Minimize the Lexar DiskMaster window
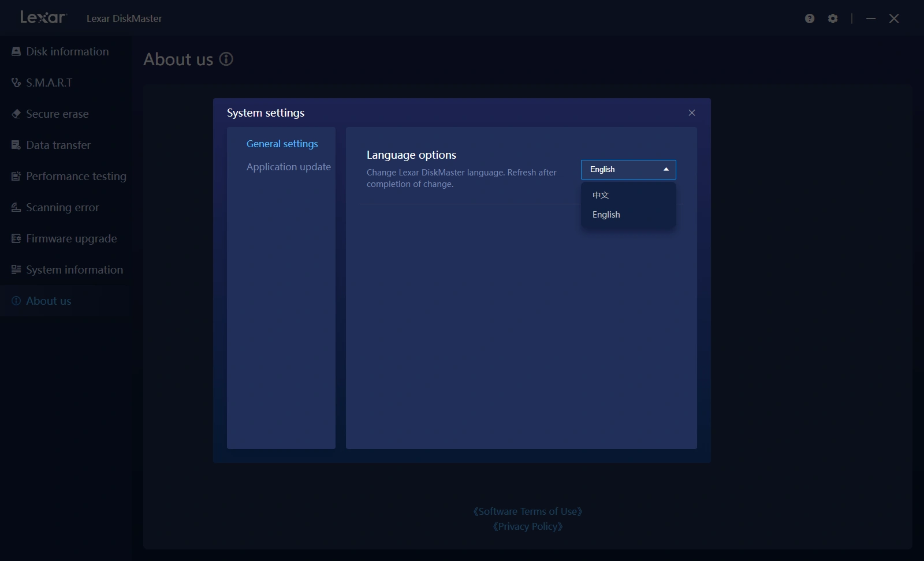This screenshot has width=924, height=561. click(871, 18)
